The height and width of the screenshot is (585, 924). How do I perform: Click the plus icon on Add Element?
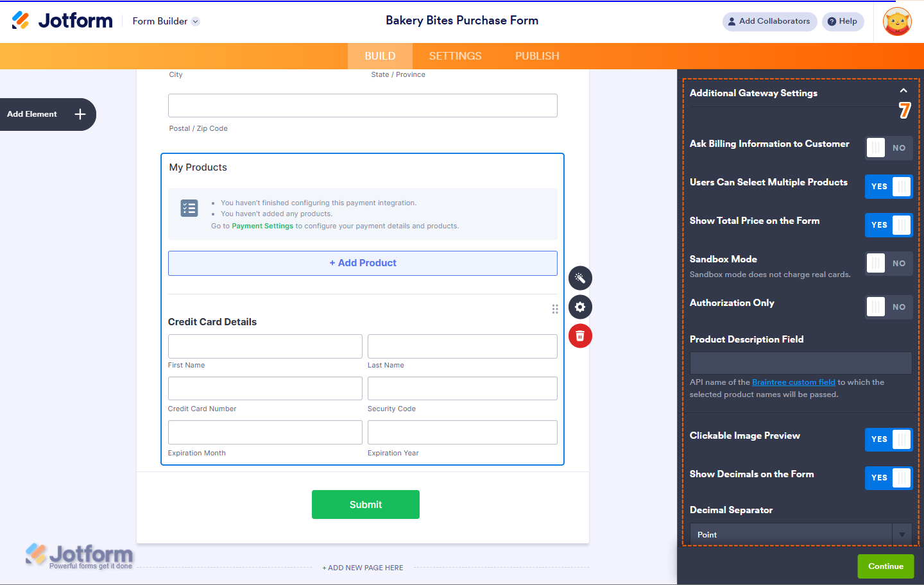(80, 114)
